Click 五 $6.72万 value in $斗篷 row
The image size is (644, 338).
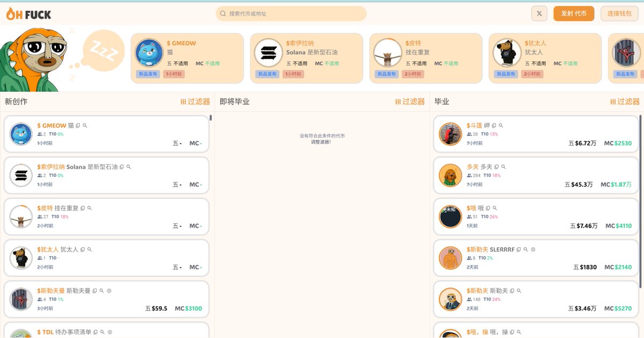point(583,143)
